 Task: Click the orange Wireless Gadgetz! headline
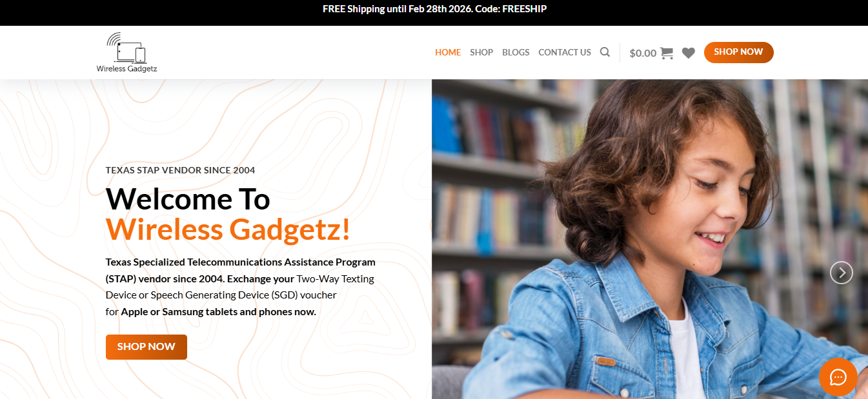pyautogui.click(x=228, y=229)
